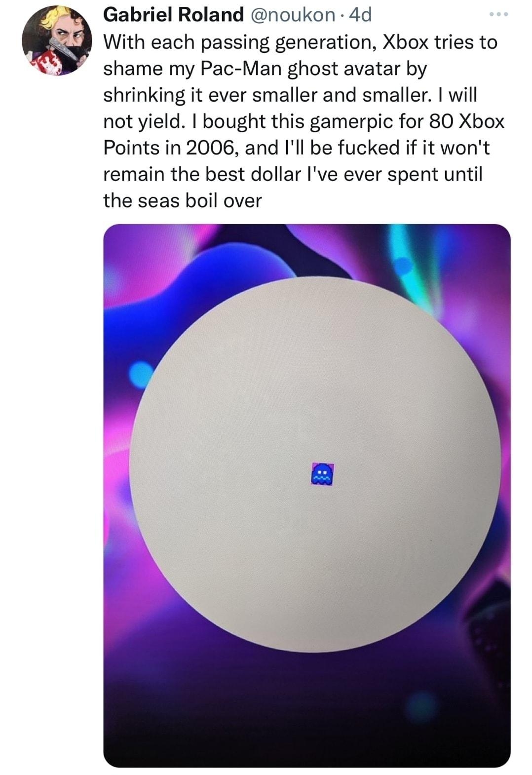Click the blue glowing dot left of the circle

(142, 374)
